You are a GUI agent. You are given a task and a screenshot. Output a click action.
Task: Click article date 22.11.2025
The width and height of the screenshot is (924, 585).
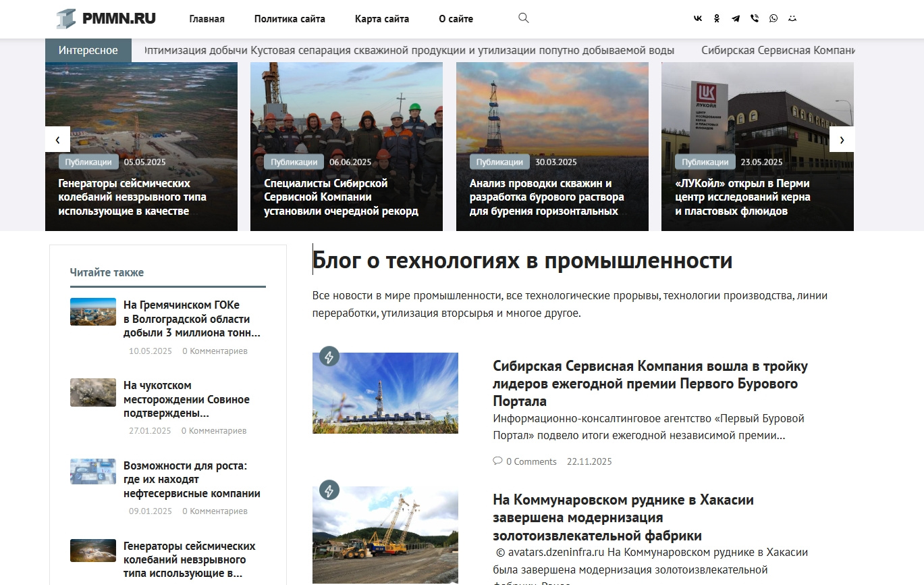click(x=589, y=462)
